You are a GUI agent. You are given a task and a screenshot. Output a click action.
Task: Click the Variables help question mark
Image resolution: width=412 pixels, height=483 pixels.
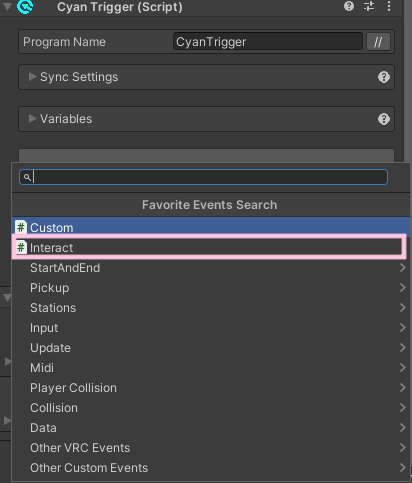(384, 119)
